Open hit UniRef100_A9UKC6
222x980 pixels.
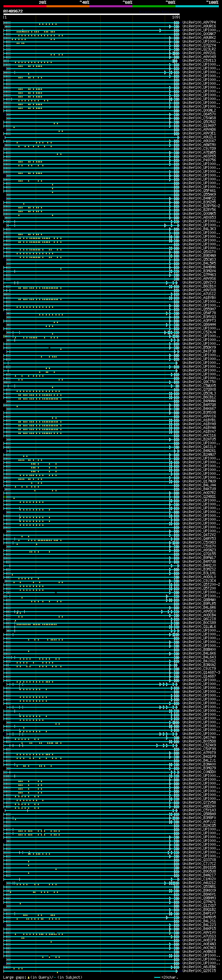click(x=199, y=26)
